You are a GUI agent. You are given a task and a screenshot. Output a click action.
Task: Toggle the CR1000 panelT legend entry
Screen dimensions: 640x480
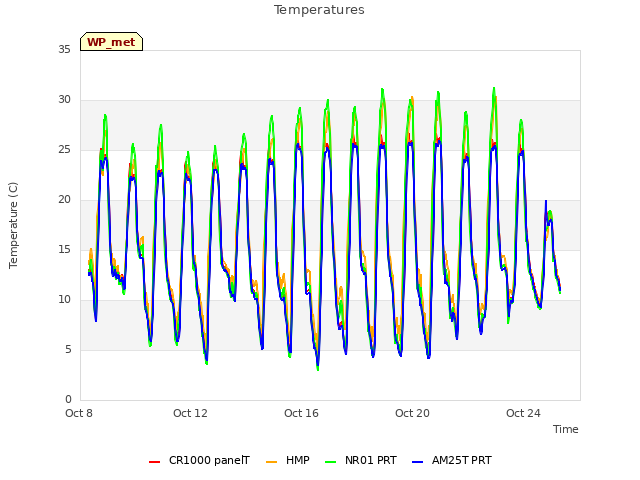pos(199,461)
